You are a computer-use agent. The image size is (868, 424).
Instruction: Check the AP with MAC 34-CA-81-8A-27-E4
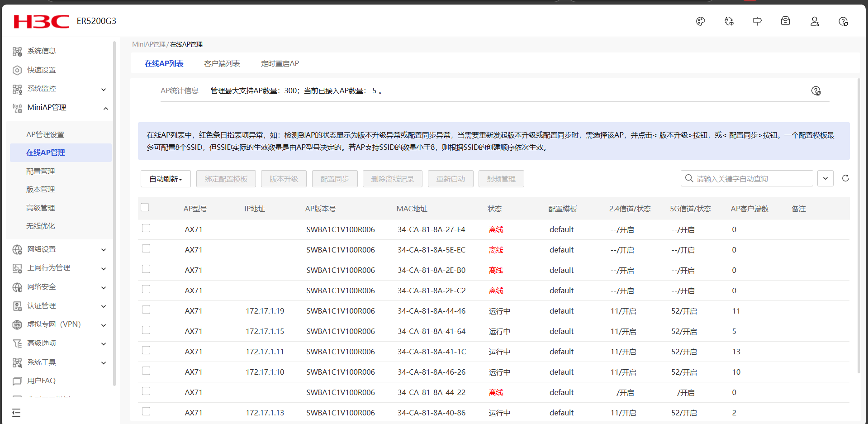[146, 228]
